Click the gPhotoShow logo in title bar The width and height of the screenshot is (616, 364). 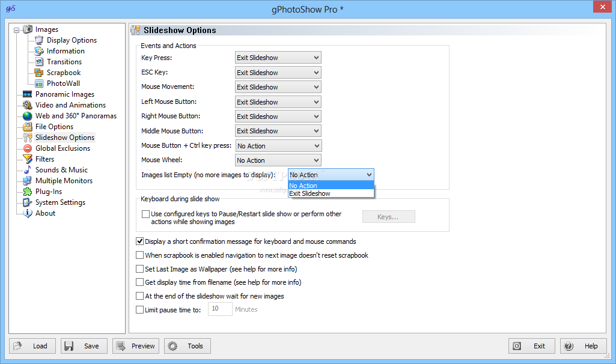click(11, 8)
